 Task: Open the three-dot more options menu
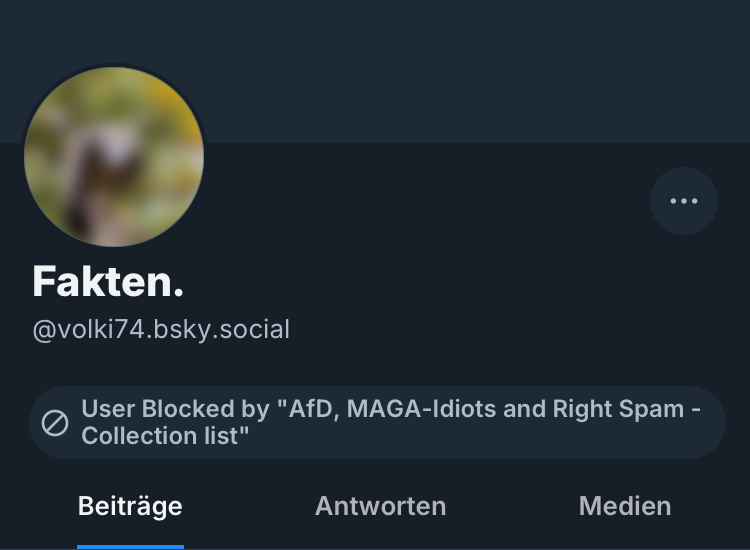684,201
